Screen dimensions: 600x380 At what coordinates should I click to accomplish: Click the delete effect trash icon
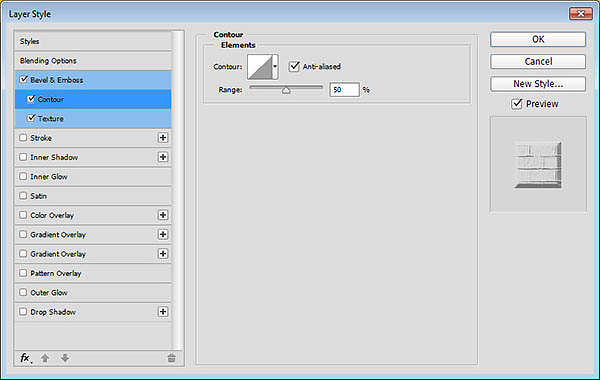point(171,358)
